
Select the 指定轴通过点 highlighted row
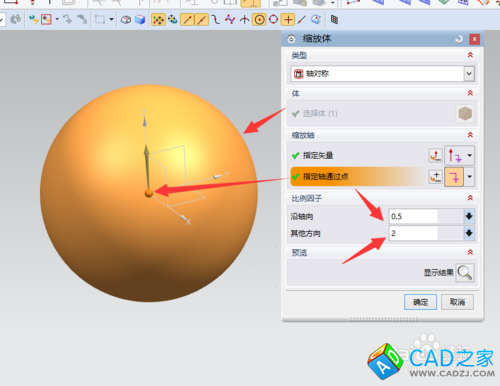pyautogui.click(x=358, y=177)
